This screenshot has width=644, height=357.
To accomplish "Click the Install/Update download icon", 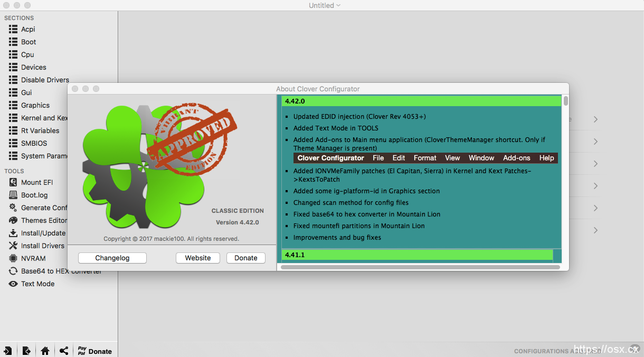I will [13, 233].
